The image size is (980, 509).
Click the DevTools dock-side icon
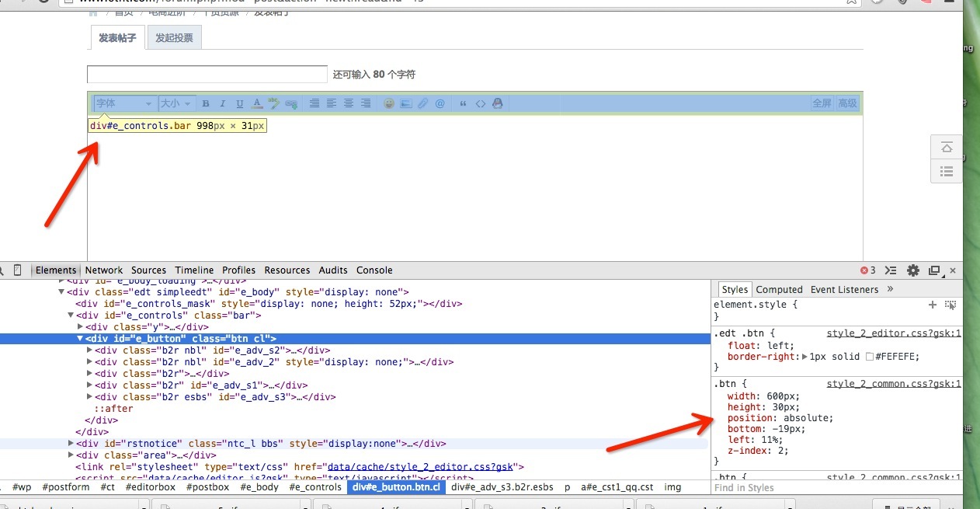click(x=934, y=270)
